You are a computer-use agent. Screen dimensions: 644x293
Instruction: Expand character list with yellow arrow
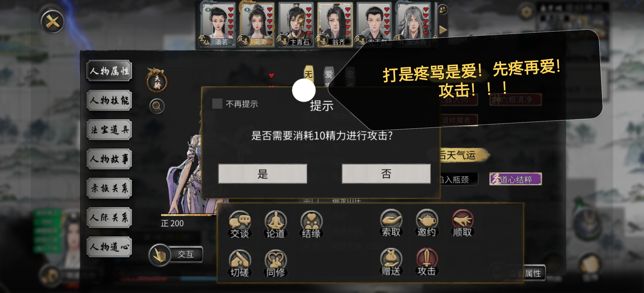click(443, 30)
